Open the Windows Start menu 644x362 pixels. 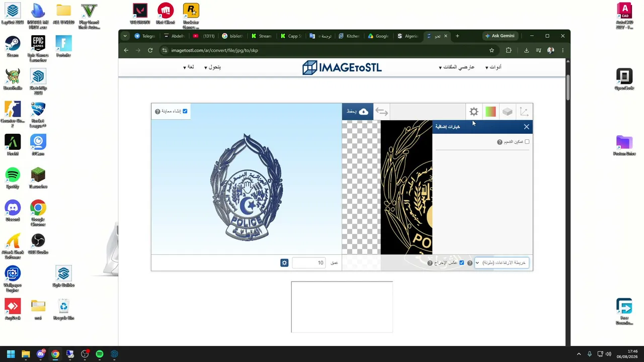point(11,354)
